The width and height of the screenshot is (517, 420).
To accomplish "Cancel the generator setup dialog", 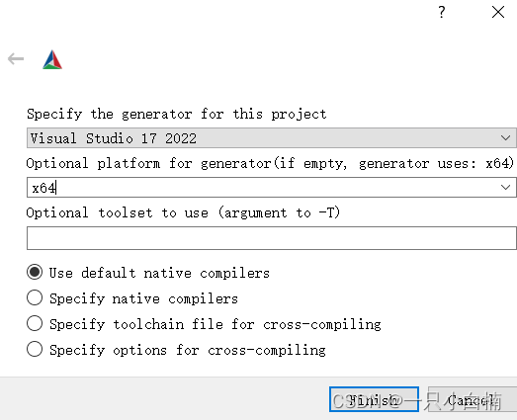I will (473, 399).
